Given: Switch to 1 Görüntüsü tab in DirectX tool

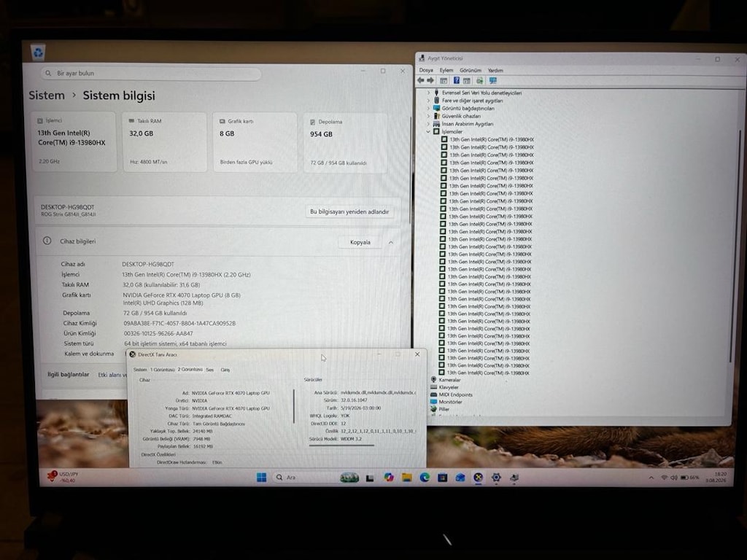Looking at the screenshot, I should (163, 370).
